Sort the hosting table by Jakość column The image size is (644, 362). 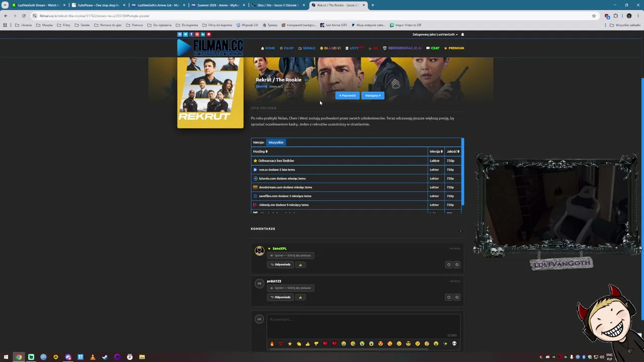click(453, 151)
